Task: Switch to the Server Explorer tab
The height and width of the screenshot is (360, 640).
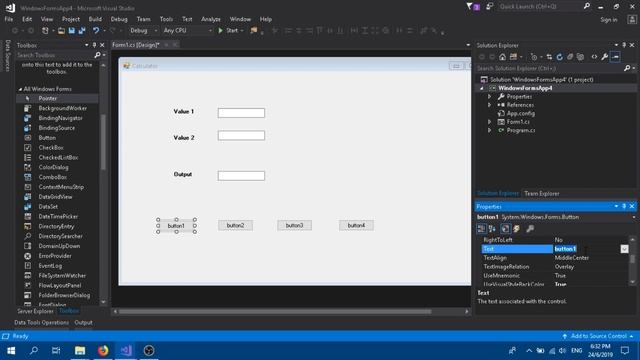Action: point(35,311)
